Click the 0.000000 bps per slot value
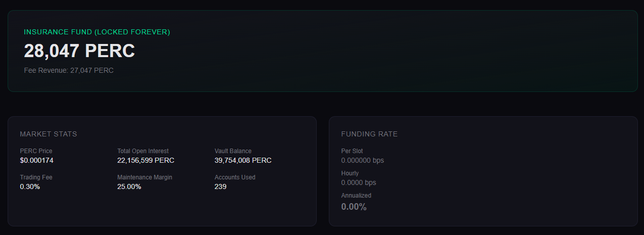This screenshot has height=235, width=644. pos(362,160)
